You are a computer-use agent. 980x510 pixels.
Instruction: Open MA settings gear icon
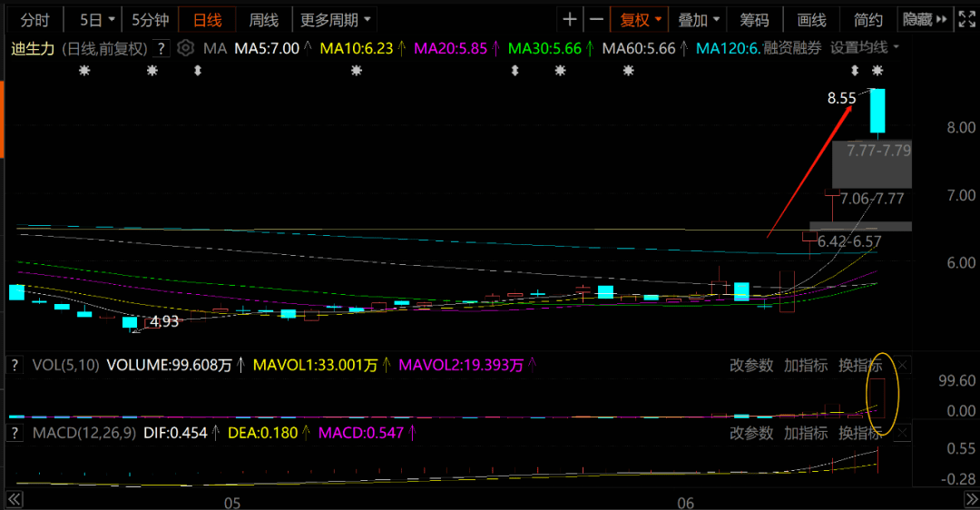pyautogui.click(x=186, y=47)
